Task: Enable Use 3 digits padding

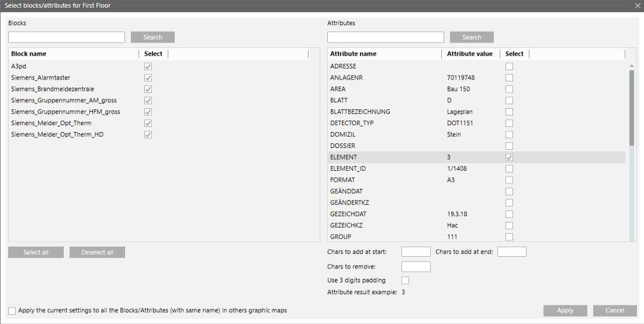Action: pos(405,281)
